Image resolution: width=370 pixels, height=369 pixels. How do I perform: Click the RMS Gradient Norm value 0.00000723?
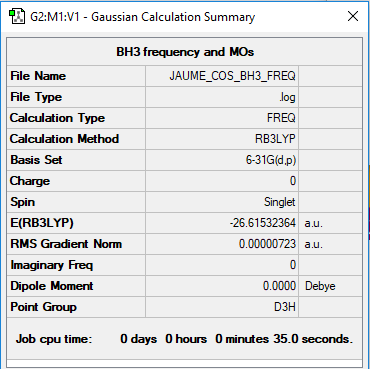coord(267,244)
